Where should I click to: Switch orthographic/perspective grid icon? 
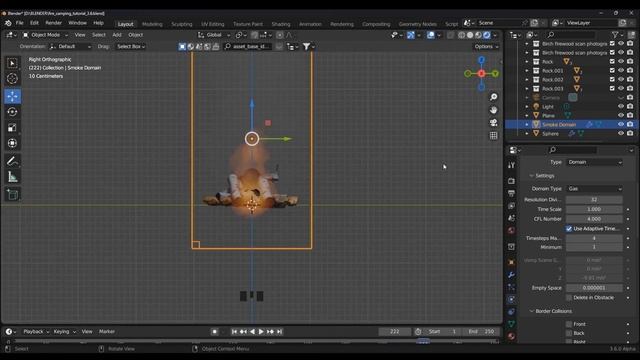click(493, 136)
